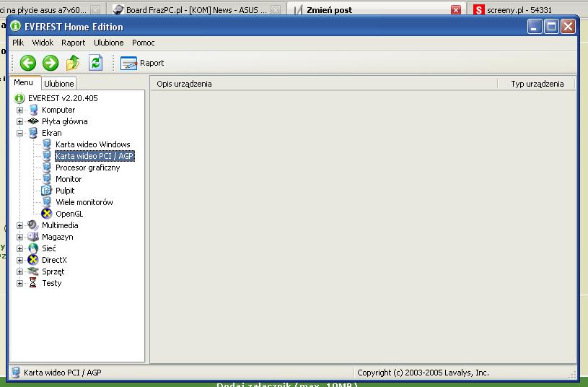Expand the DirectX node
This screenshot has height=387, width=588.
coord(20,260)
